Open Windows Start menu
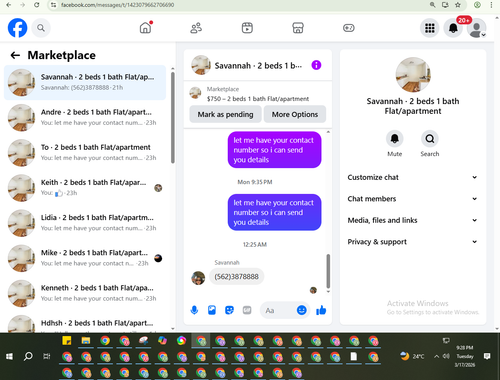Screen dimensions: 500x380 [9, 356]
